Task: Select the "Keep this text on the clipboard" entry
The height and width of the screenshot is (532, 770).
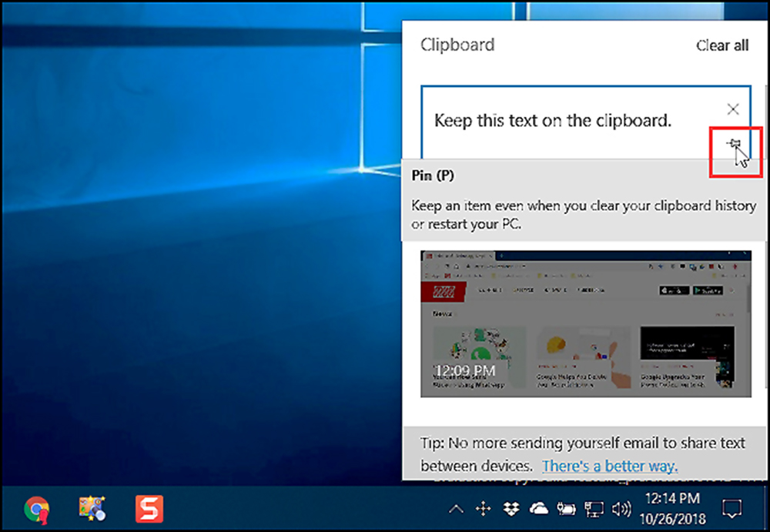Action: [553, 121]
